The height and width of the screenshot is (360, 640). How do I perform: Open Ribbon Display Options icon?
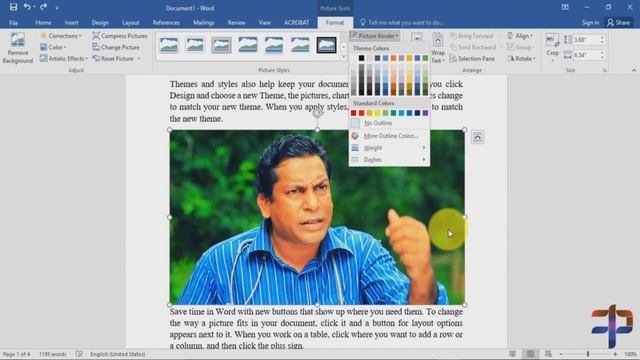click(565, 7)
